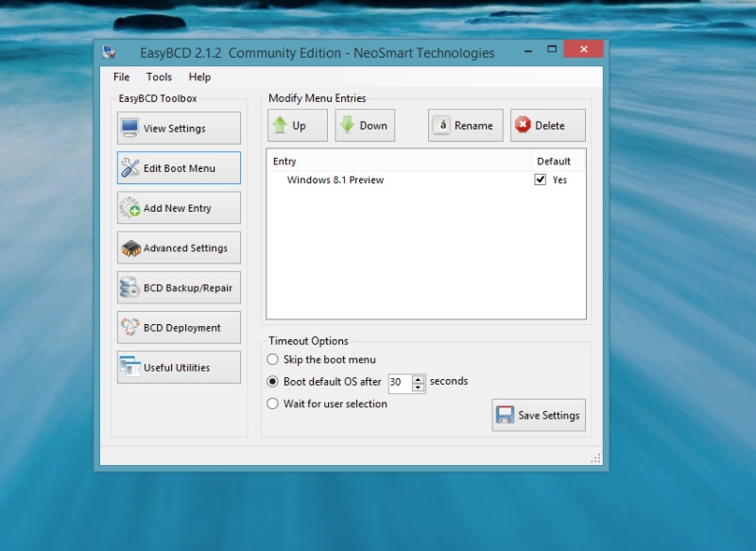Open the File menu

point(122,77)
